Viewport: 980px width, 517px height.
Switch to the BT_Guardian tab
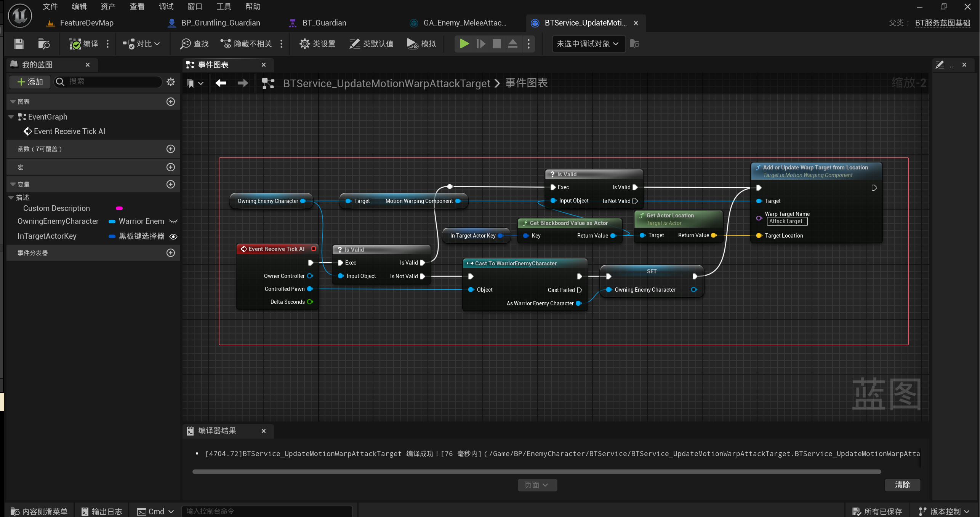click(324, 23)
